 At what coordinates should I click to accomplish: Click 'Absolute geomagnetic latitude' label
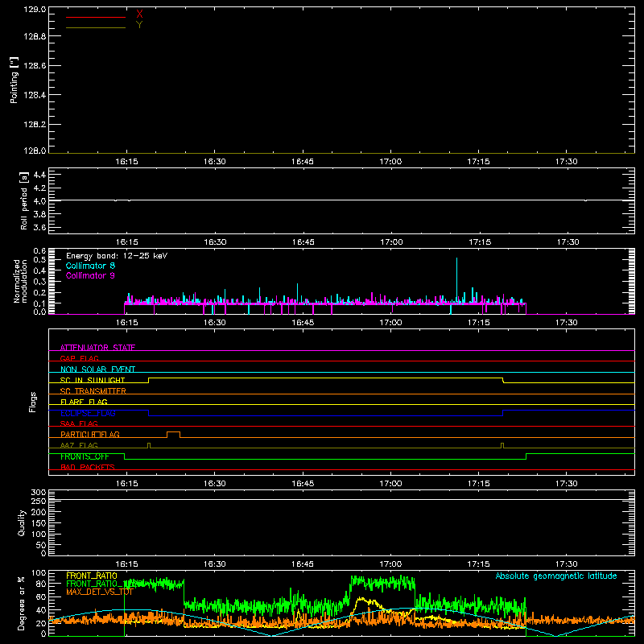[556, 576]
